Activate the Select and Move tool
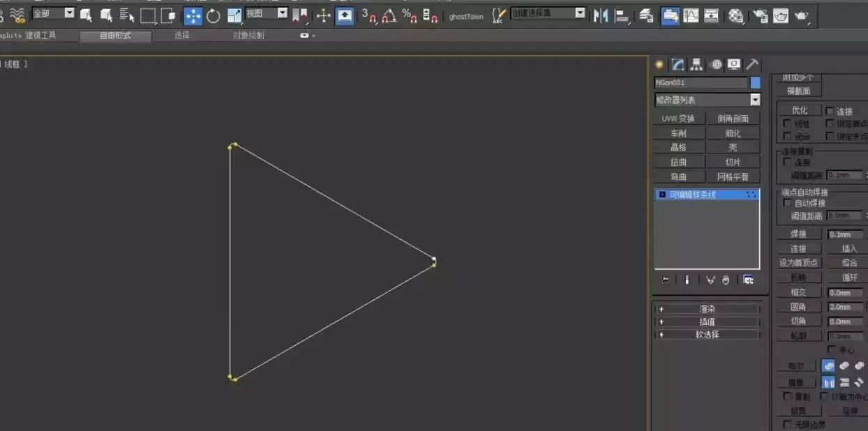 pos(193,15)
